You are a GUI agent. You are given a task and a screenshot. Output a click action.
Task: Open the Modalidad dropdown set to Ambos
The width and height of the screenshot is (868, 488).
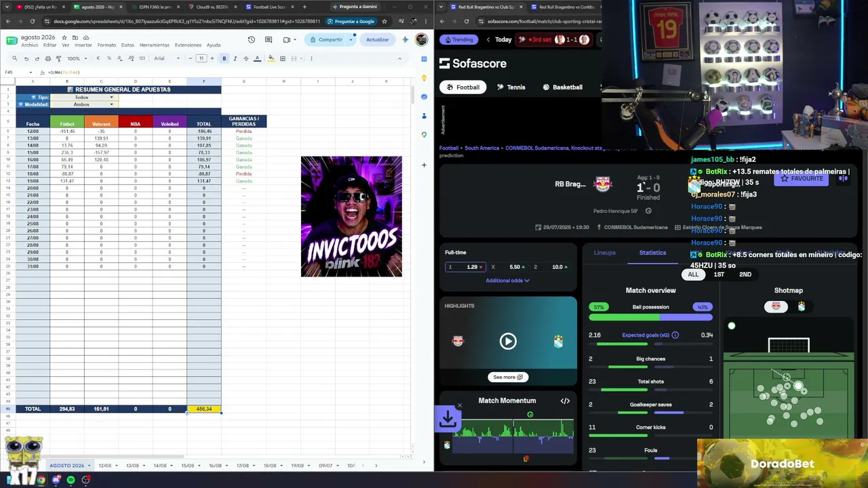(x=84, y=104)
